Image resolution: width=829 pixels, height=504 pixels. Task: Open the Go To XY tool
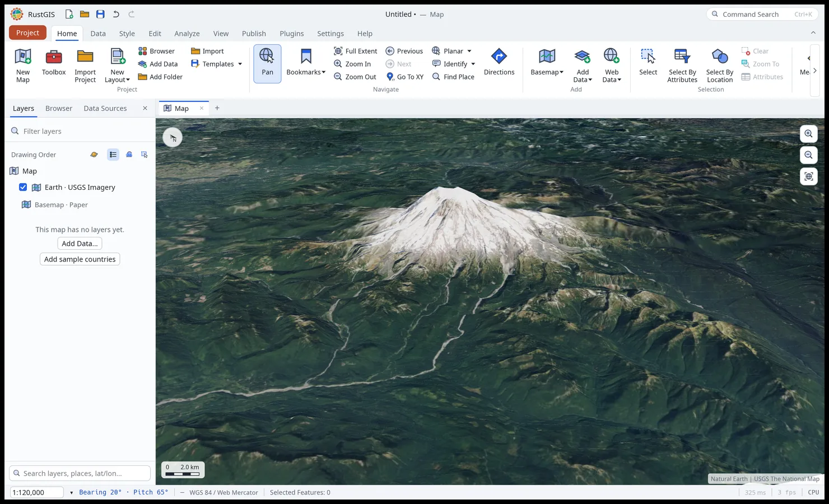pos(404,77)
